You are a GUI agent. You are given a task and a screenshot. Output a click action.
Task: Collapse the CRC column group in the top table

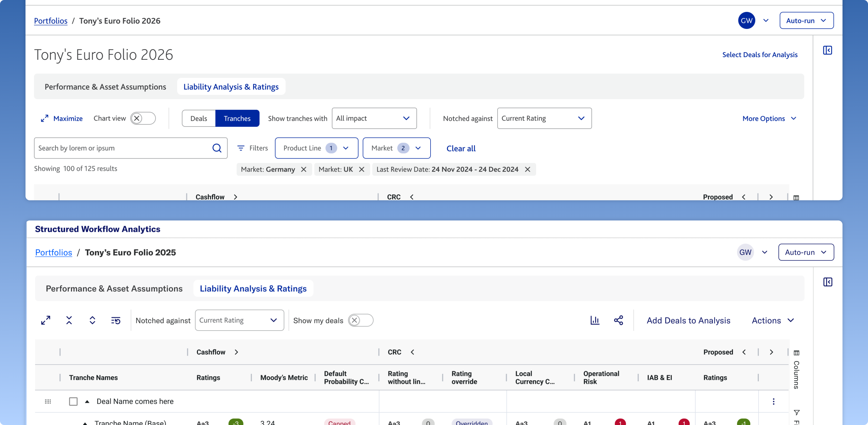coord(411,197)
